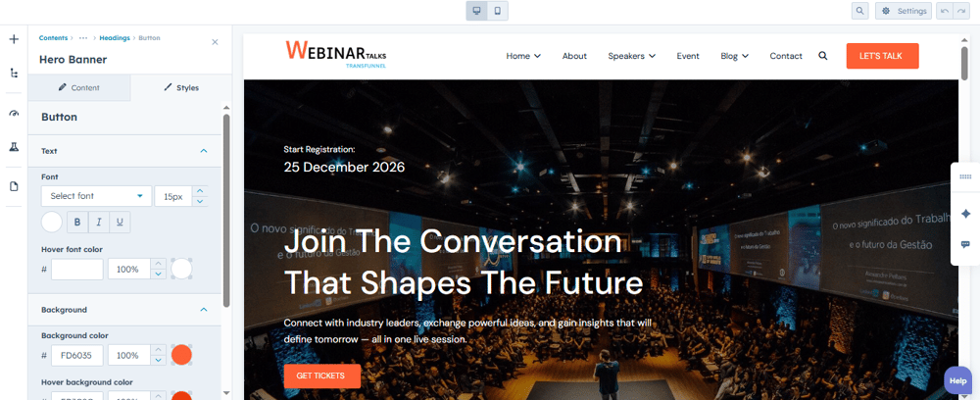Toggle underline button text formatting

(x=120, y=222)
